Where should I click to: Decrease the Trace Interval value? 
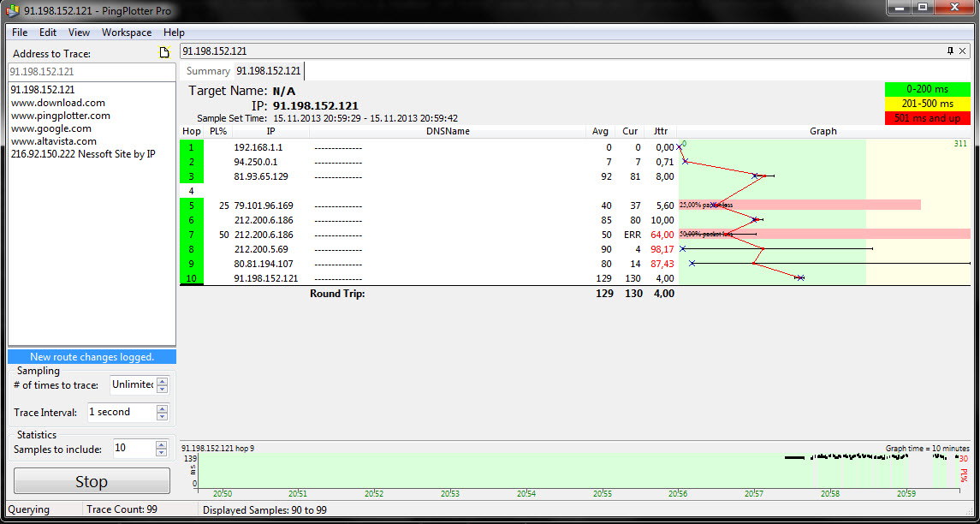pos(163,417)
